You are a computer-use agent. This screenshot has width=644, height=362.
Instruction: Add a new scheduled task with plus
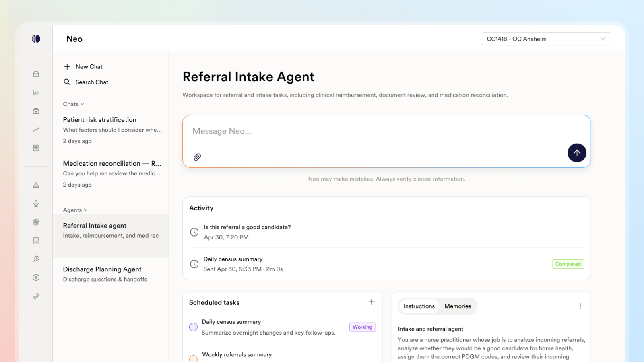[372, 302]
